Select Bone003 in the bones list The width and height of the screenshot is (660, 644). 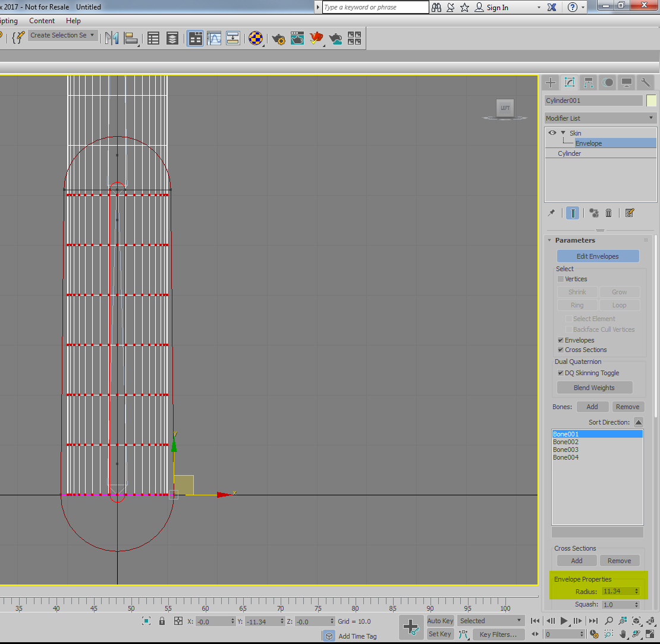coord(565,450)
